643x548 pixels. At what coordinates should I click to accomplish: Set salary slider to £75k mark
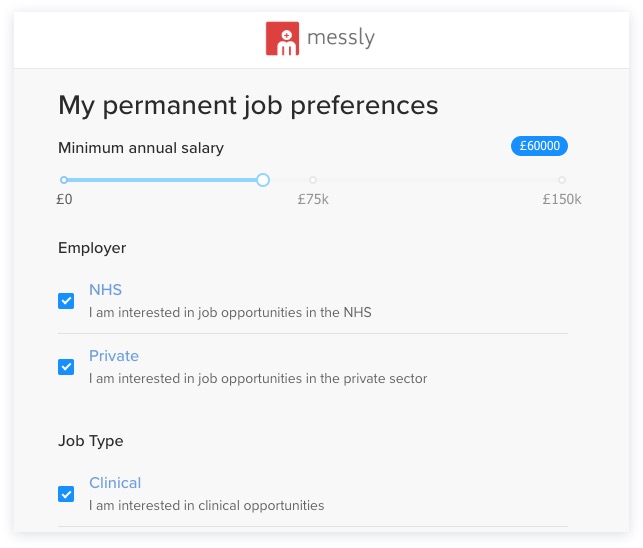tap(313, 180)
